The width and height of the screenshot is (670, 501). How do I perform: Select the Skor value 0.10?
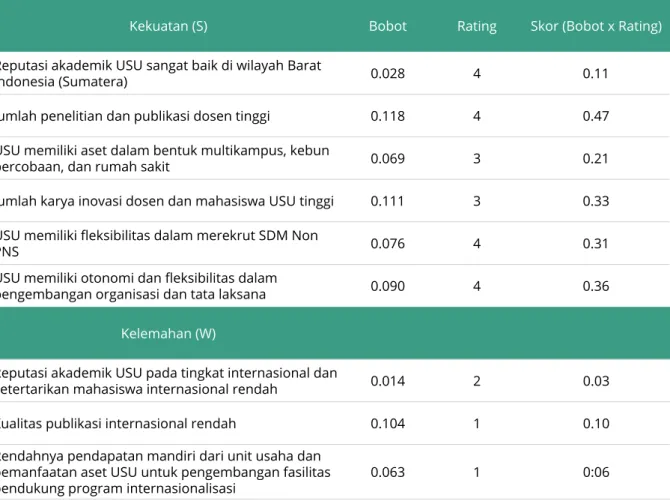[596, 423]
